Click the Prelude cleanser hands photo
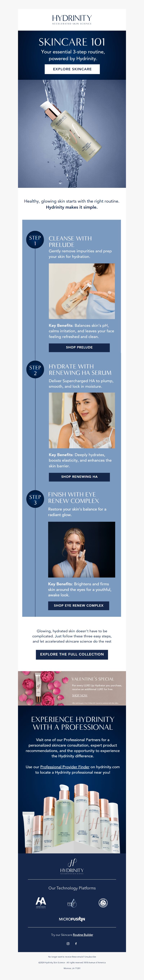The image size is (144, 980). [x=82, y=291]
